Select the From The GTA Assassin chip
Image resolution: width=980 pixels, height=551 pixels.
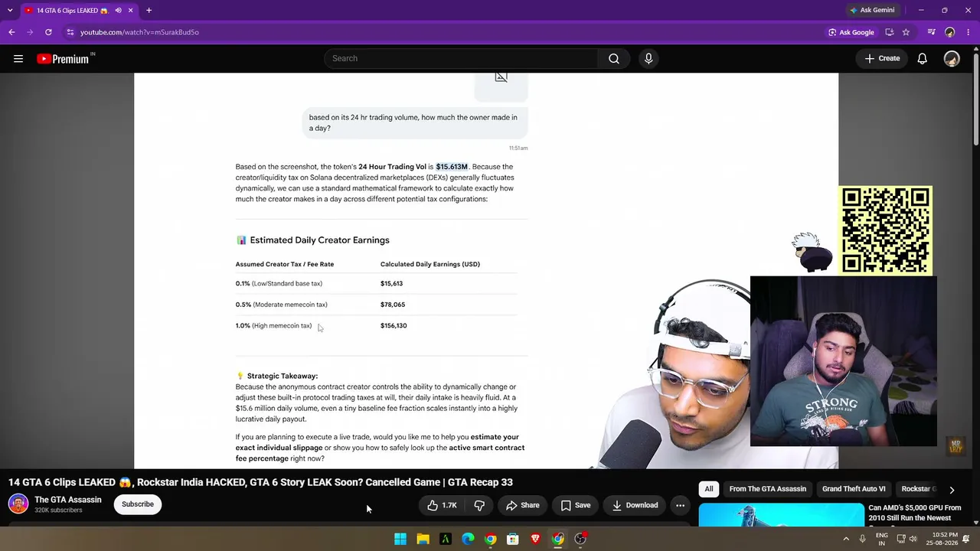pyautogui.click(x=767, y=489)
